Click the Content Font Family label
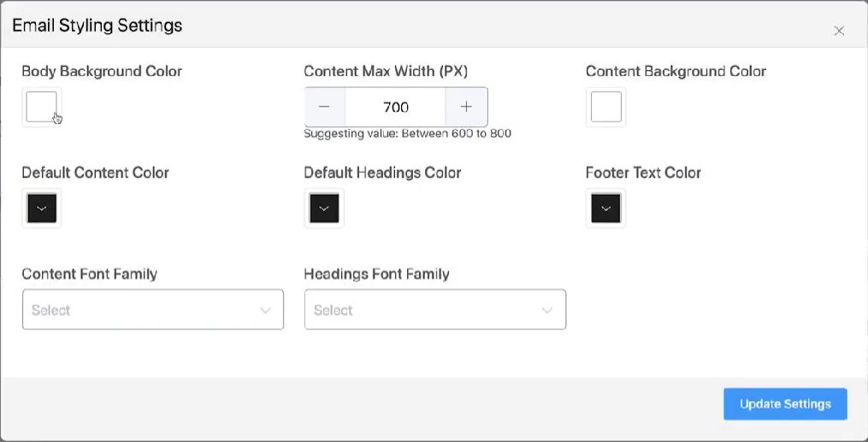Image resolution: width=868 pixels, height=442 pixels. coord(89,274)
